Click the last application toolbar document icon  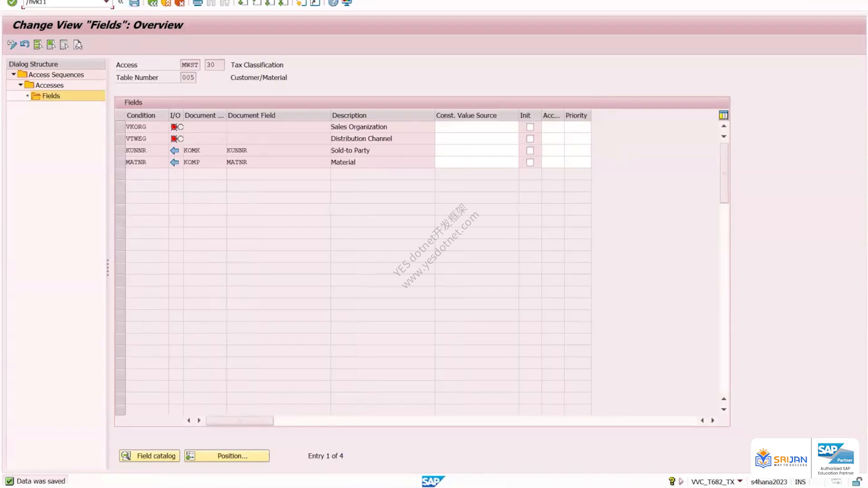(78, 44)
